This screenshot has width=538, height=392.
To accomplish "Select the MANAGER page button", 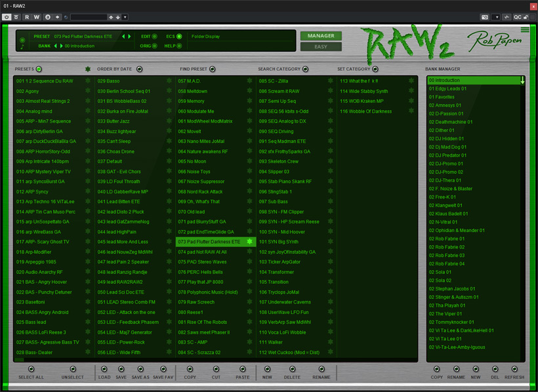I will pos(321,35).
